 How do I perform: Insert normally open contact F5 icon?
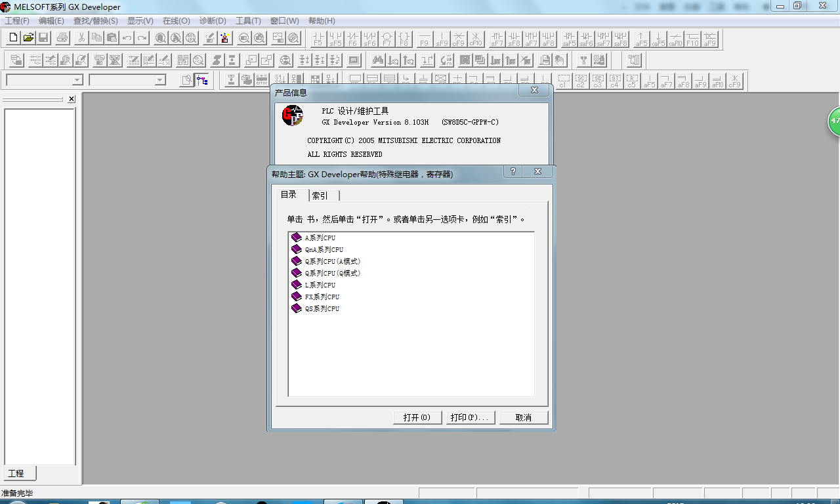(318, 39)
